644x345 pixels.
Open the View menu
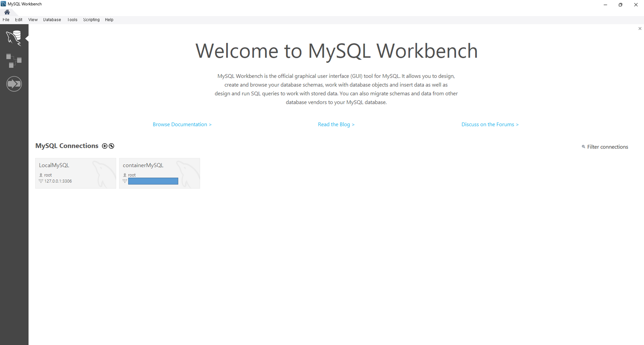tap(33, 20)
